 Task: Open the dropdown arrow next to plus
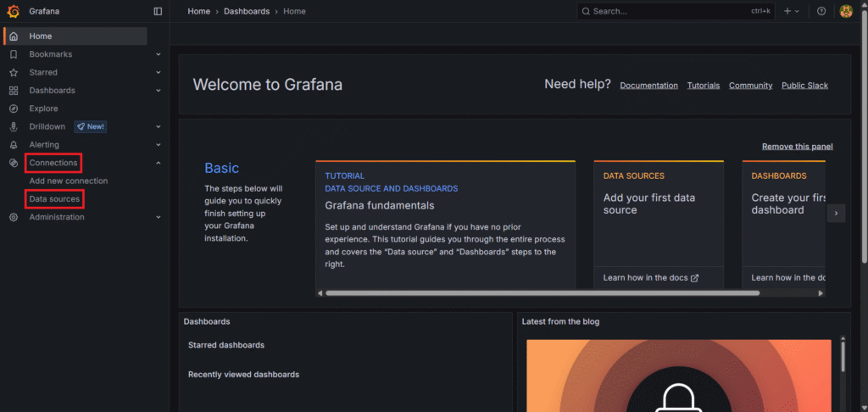coord(797,11)
